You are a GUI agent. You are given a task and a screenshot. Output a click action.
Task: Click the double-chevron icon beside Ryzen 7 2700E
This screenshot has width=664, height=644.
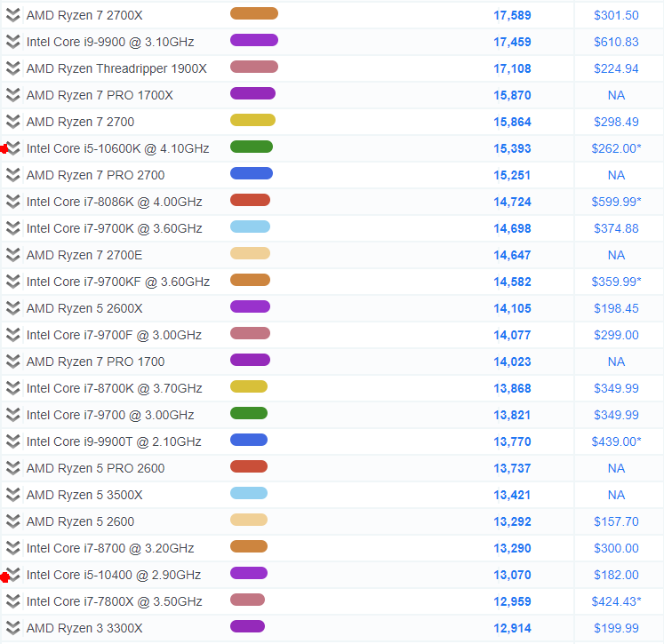[13, 255]
